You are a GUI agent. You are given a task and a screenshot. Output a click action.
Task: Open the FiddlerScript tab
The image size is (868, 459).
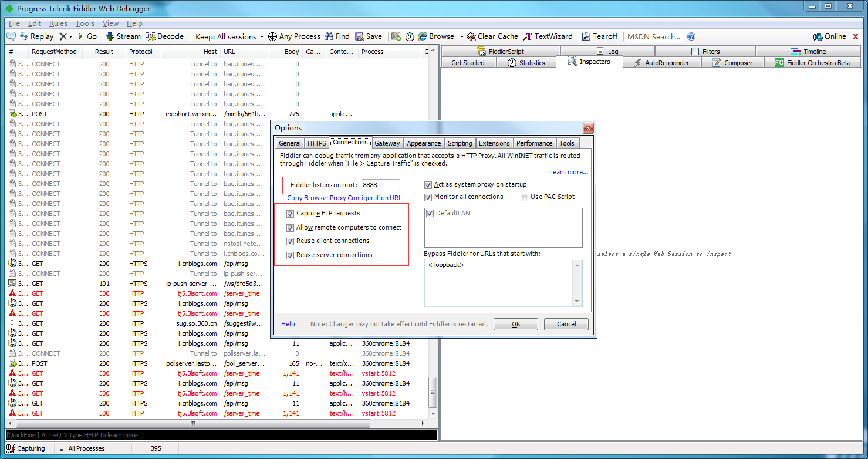tap(501, 52)
